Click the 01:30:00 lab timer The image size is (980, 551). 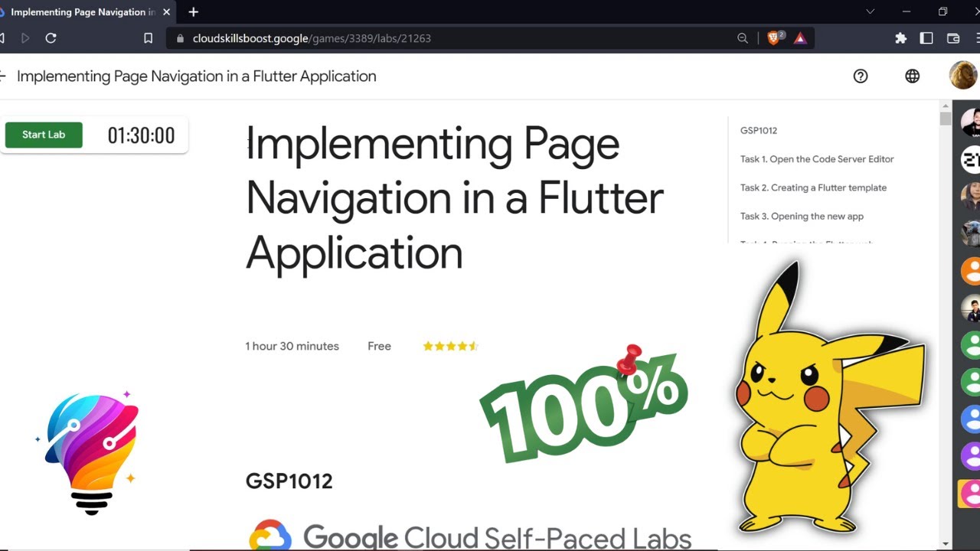pyautogui.click(x=141, y=135)
